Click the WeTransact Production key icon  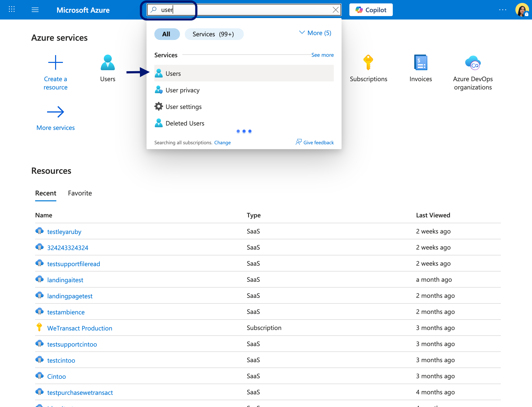39,327
